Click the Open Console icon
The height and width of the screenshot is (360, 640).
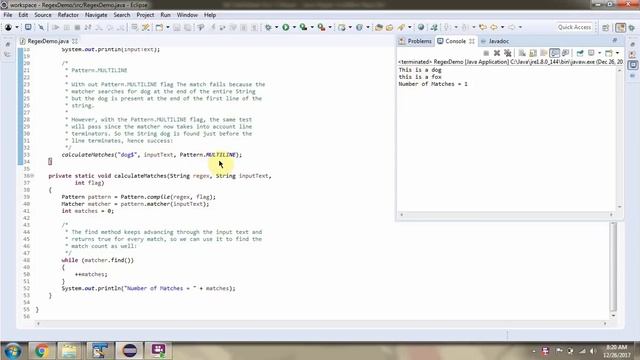(609, 53)
